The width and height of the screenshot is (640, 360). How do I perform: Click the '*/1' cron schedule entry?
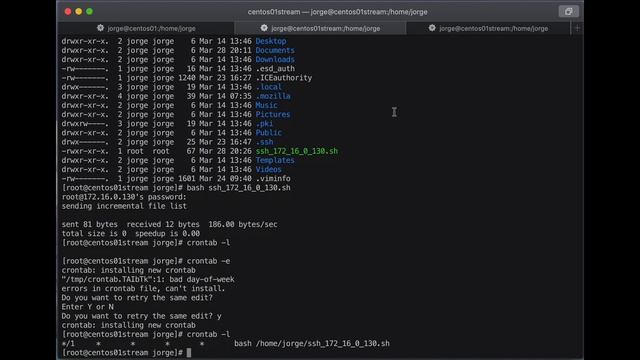(68, 344)
